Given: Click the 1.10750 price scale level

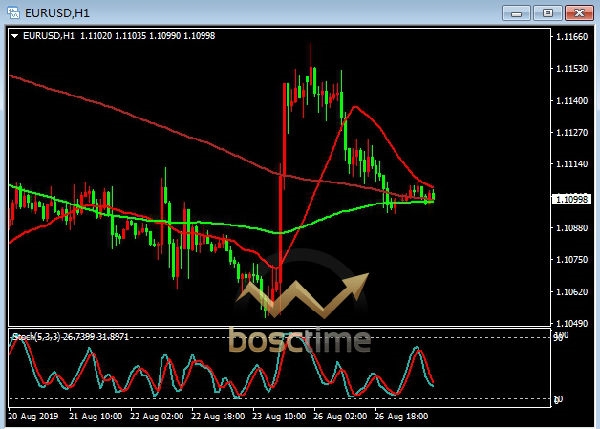Looking at the screenshot, I should (571, 260).
